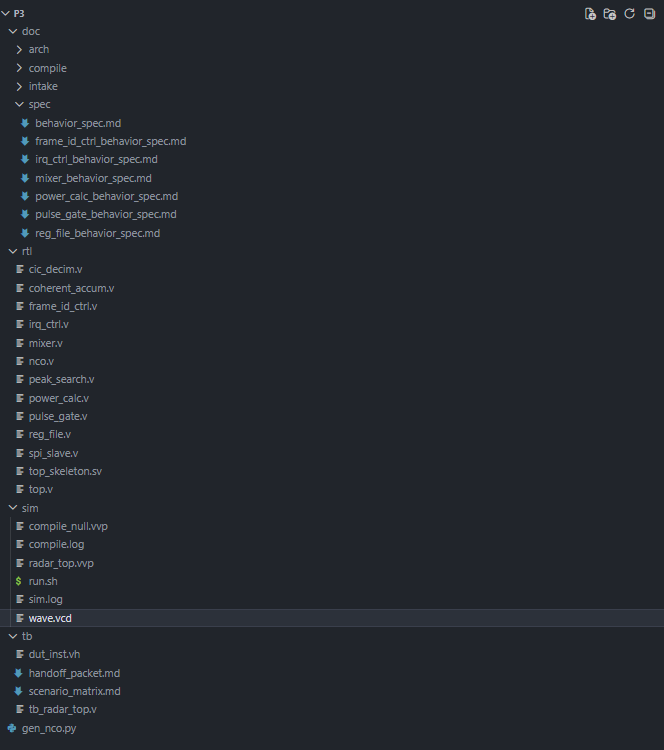The width and height of the screenshot is (664, 750).
Task: Open mixer_behavior_spec.md file
Action: 93,178
